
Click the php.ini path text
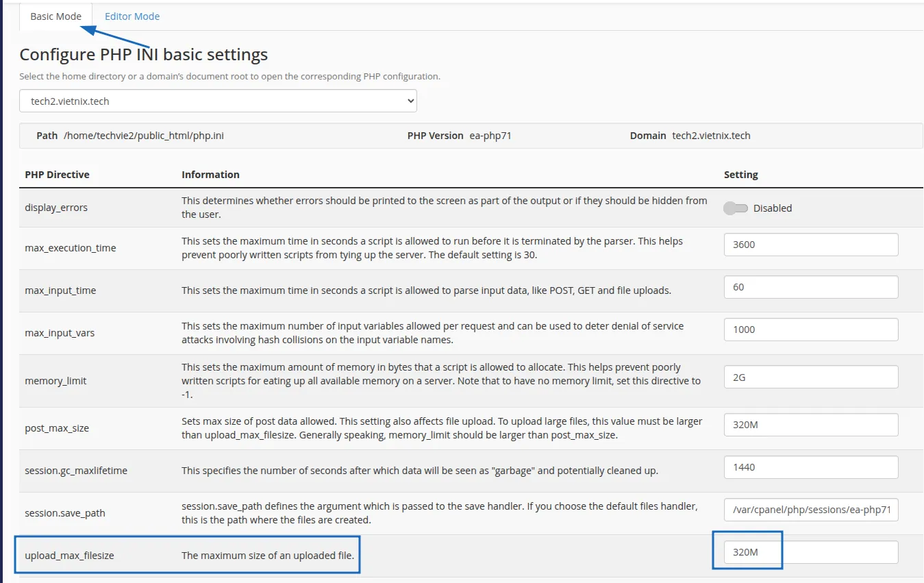(x=143, y=136)
